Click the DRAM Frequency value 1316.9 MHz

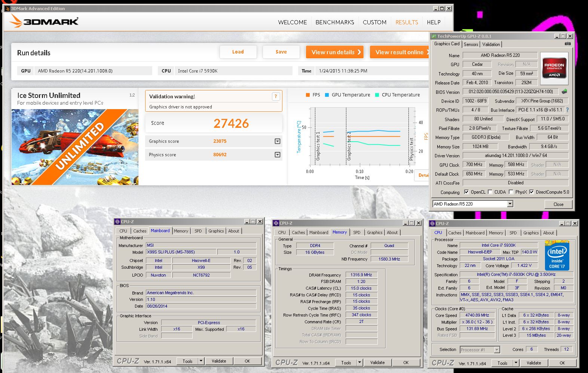[361, 275]
